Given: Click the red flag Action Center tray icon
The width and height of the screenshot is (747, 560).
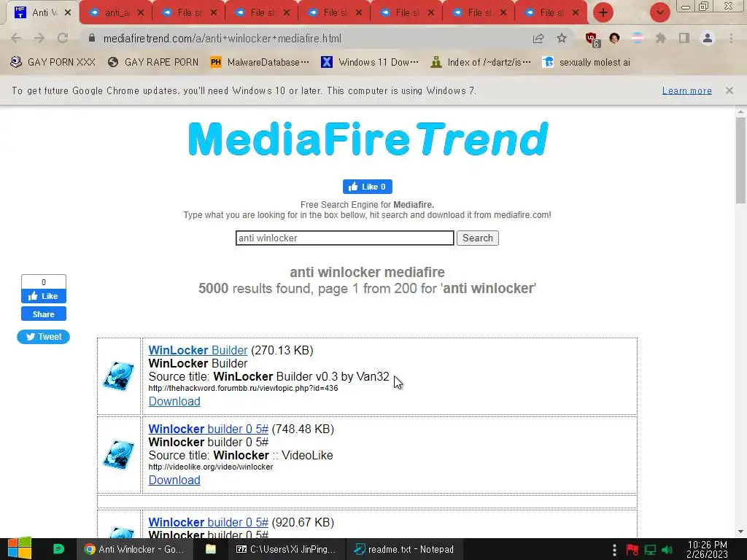Looking at the screenshot, I should coord(632,550).
